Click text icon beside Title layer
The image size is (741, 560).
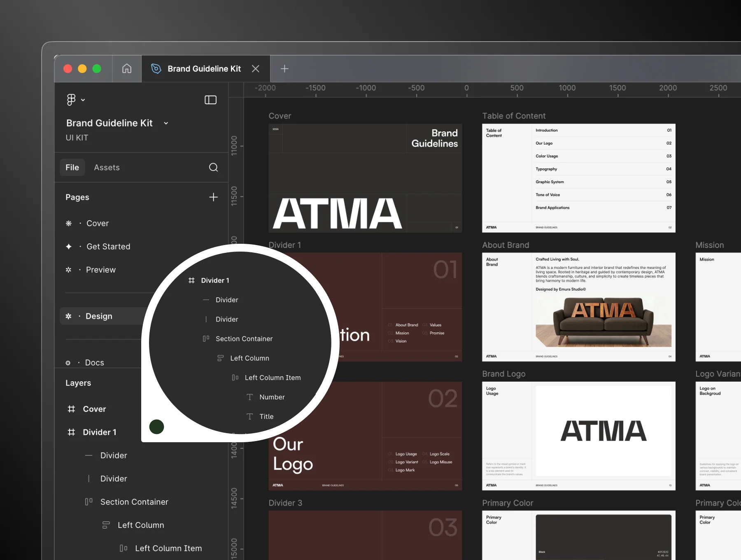(x=249, y=416)
